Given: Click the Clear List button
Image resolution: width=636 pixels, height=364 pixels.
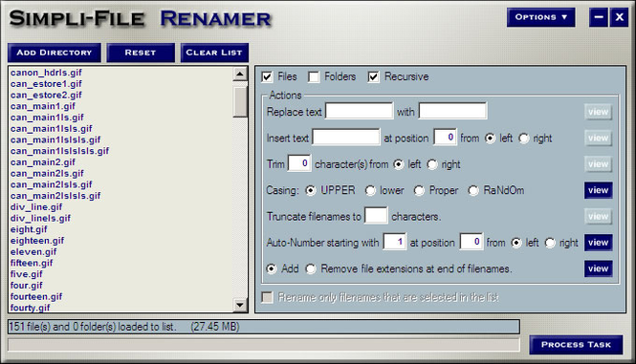Looking at the screenshot, I should [214, 53].
